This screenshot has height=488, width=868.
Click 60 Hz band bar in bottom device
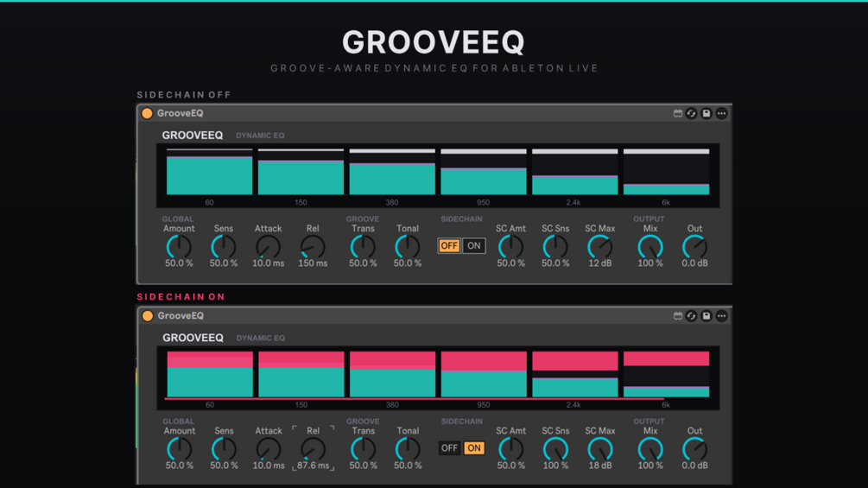point(210,374)
